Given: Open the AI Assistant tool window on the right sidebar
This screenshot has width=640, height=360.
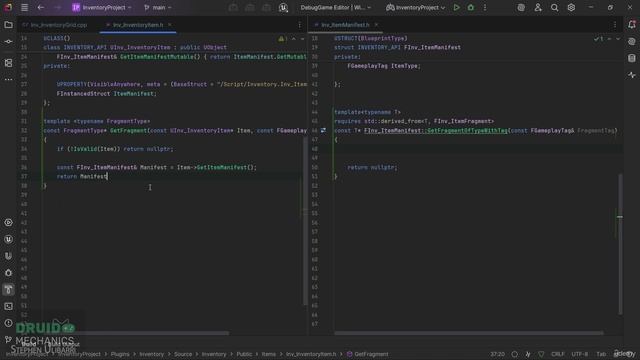Looking at the screenshot, I should pyautogui.click(x=632, y=42).
